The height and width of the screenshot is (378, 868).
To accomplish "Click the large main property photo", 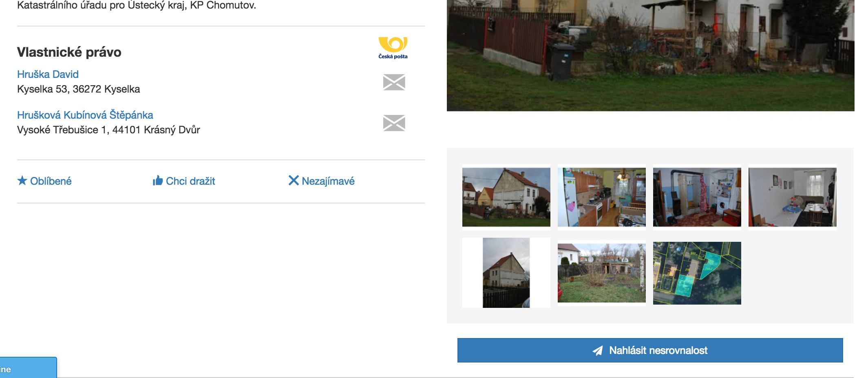I will (x=650, y=55).
